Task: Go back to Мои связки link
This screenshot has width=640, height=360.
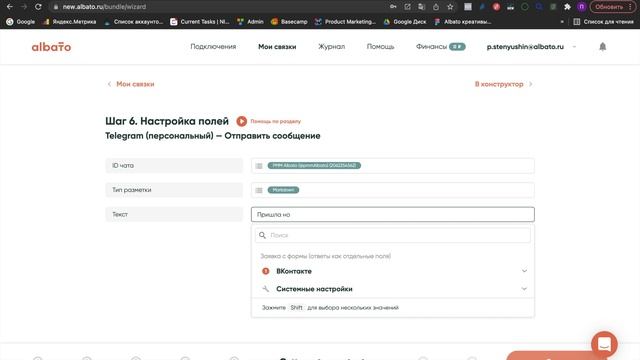Action: (131, 84)
